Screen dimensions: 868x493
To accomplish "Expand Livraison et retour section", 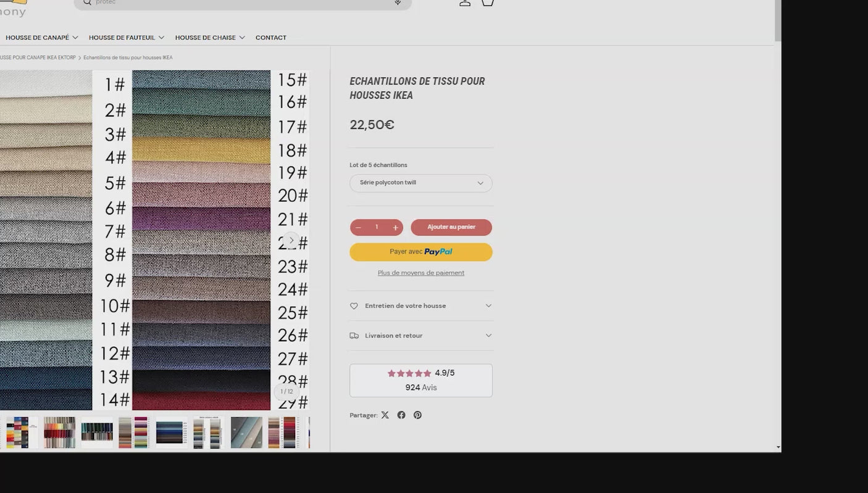I will tap(421, 336).
